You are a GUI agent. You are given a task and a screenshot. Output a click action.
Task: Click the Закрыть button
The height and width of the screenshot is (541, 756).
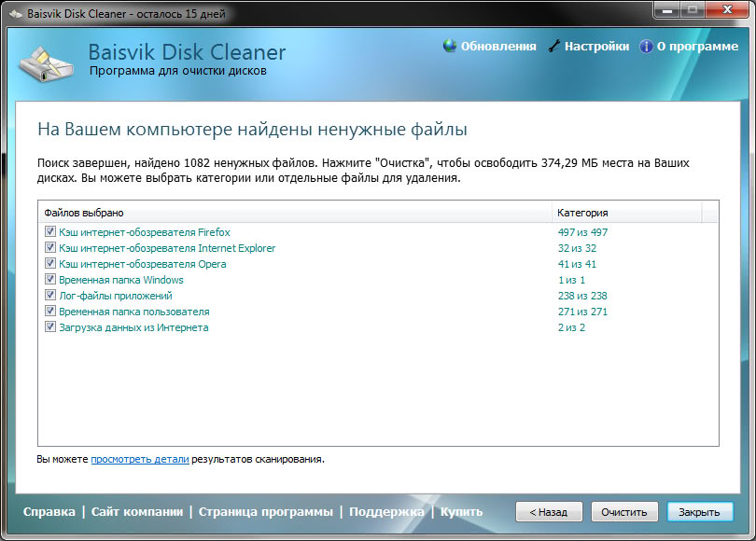click(700, 511)
